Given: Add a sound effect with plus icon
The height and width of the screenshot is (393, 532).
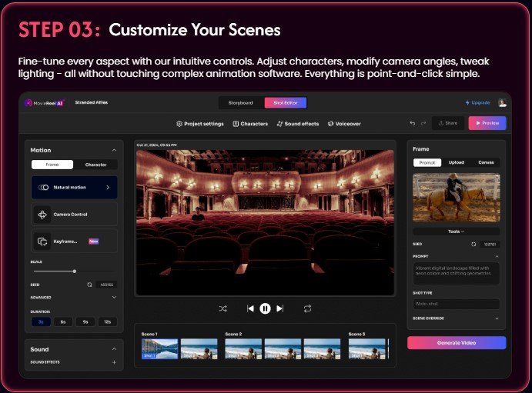Looking at the screenshot, I should pos(114,361).
